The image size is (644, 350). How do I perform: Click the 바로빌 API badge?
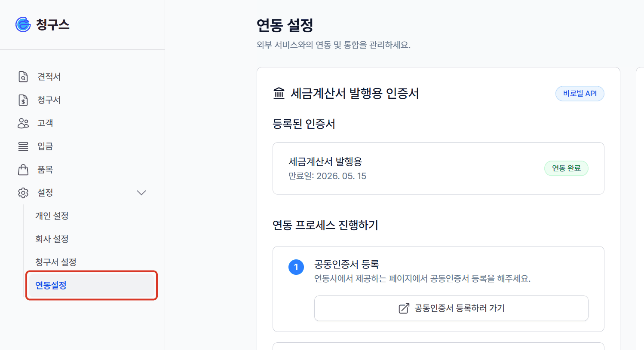pos(580,94)
